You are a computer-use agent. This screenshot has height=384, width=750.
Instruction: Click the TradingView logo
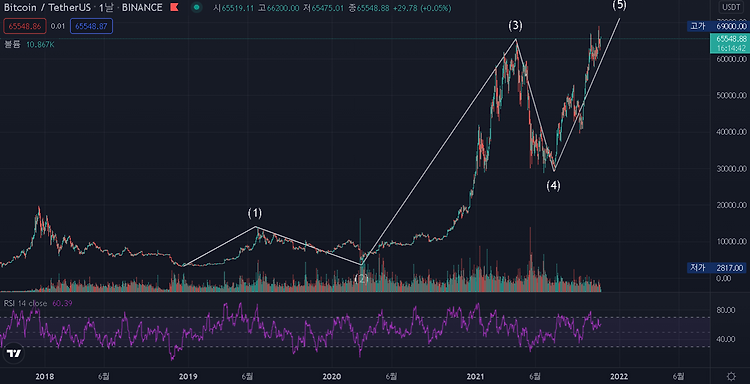coord(14,354)
